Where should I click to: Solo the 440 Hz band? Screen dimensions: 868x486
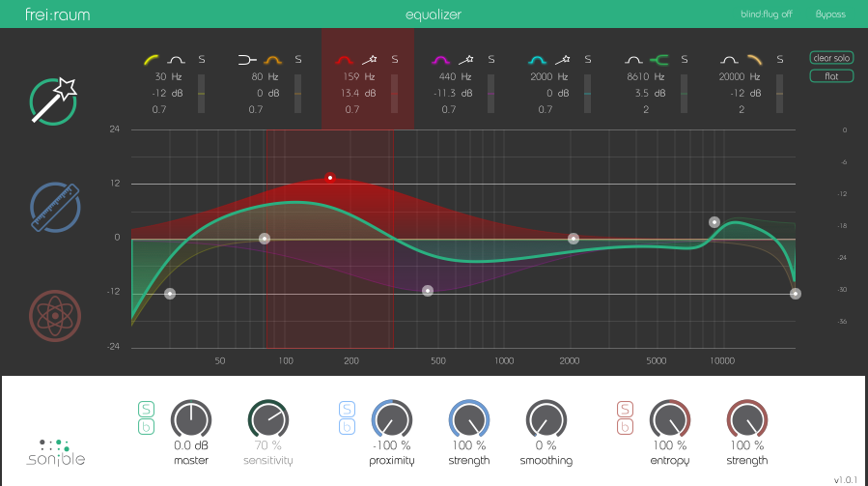(x=491, y=59)
